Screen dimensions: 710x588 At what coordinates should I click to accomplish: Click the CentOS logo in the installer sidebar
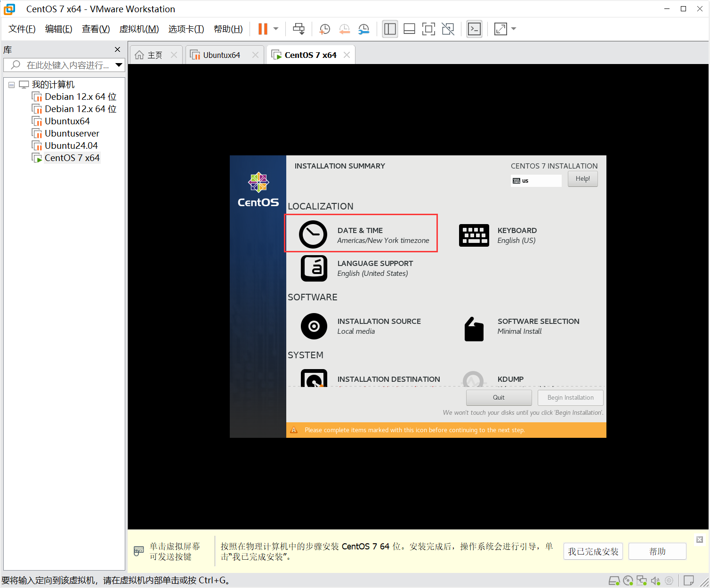pos(258,190)
